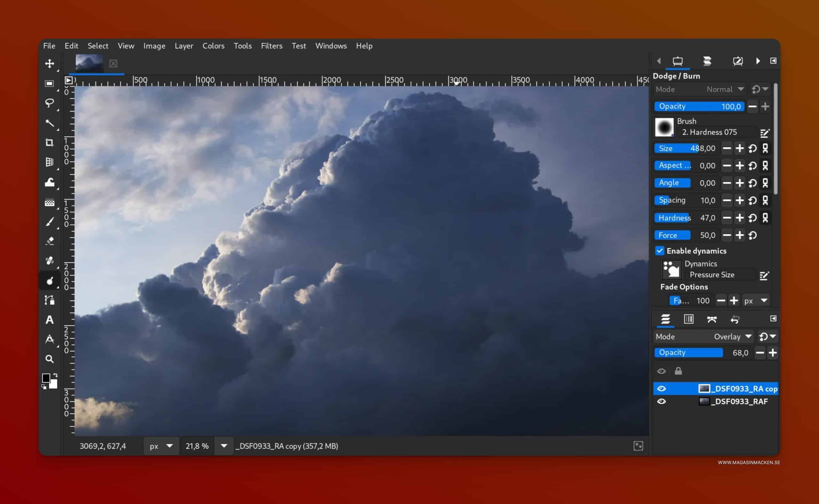Open image menu at ruler corner
819x504 pixels.
point(68,80)
